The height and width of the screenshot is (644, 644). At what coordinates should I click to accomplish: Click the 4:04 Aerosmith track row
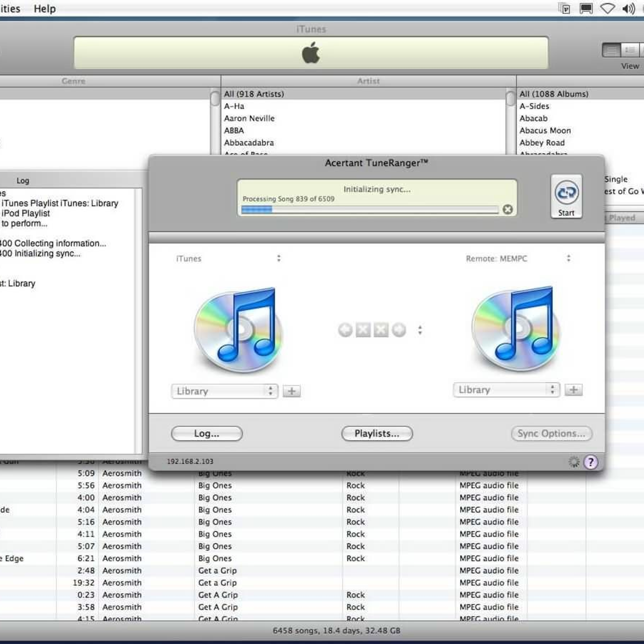pos(322,510)
